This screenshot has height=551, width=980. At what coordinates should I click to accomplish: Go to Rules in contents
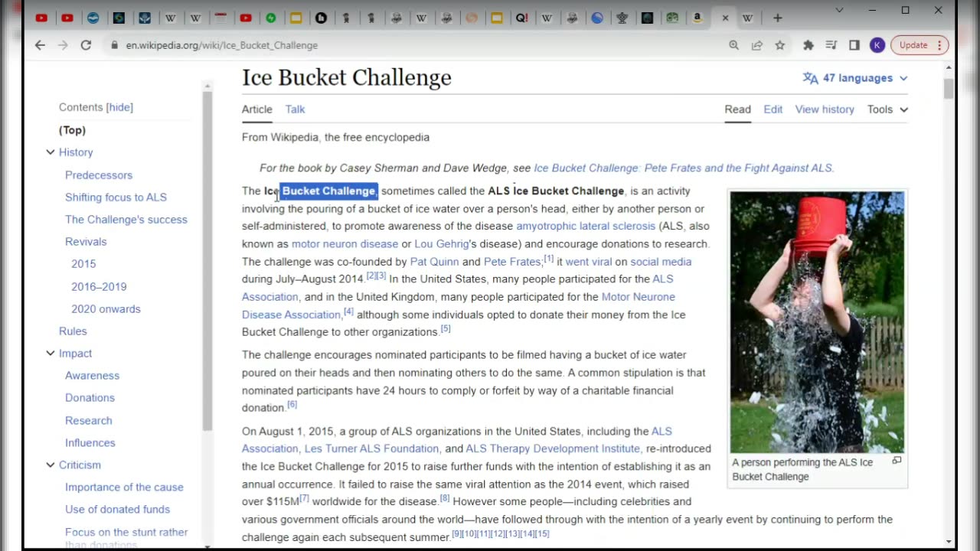tap(73, 331)
